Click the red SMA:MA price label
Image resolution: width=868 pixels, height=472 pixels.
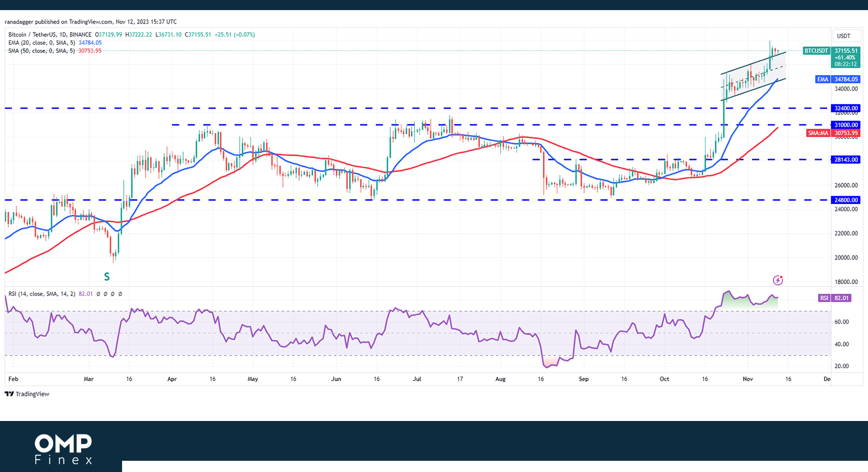(833, 133)
